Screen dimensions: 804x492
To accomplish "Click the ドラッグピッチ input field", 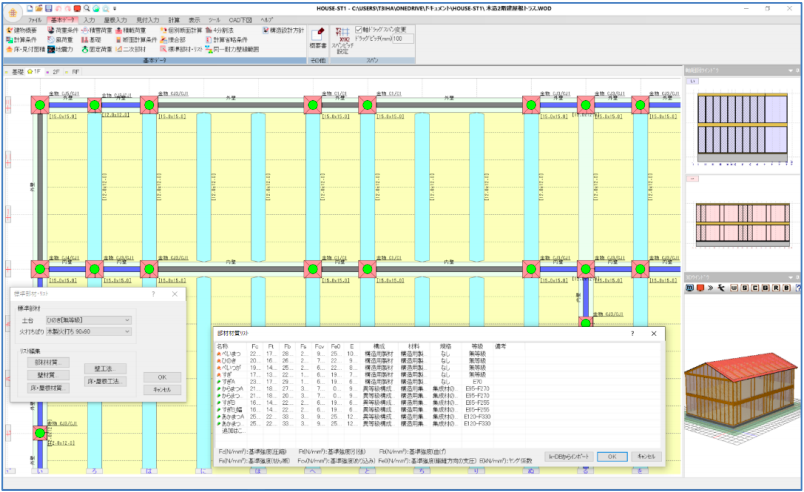I will click(403, 38).
